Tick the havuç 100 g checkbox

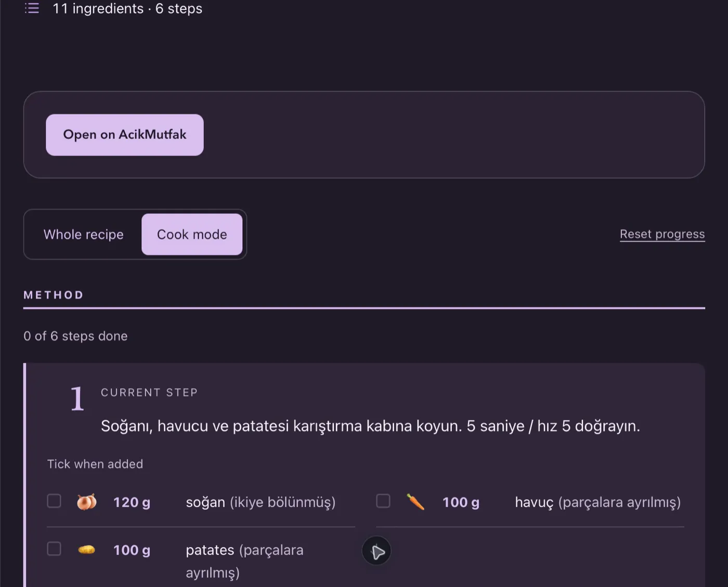point(383,501)
